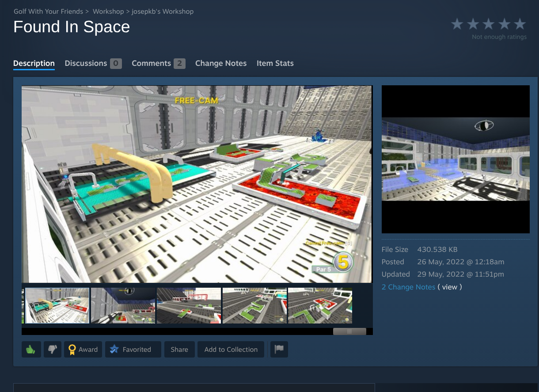Click the five-star rating display

click(488, 24)
